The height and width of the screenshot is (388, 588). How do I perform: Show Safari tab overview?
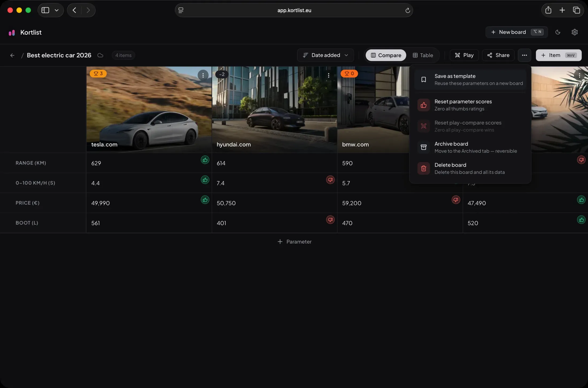(x=576, y=10)
